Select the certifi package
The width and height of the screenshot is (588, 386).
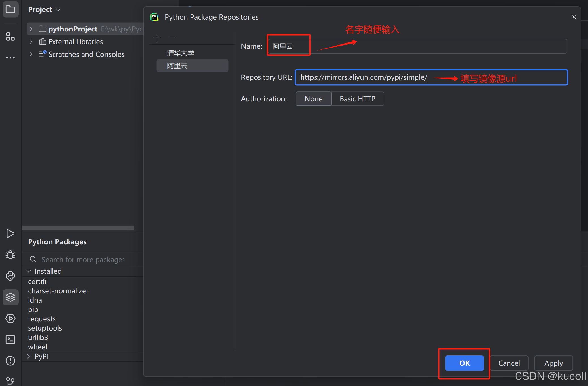coord(37,281)
